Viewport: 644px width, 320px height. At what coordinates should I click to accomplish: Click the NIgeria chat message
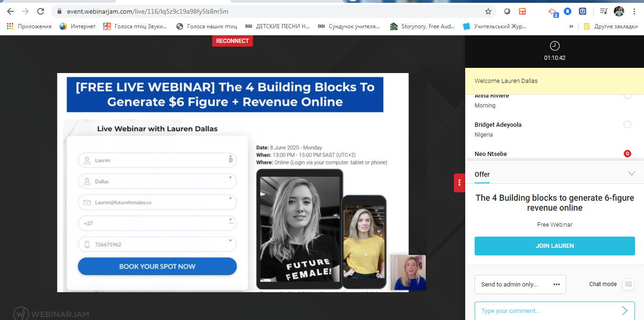click(x=484, y=135)
